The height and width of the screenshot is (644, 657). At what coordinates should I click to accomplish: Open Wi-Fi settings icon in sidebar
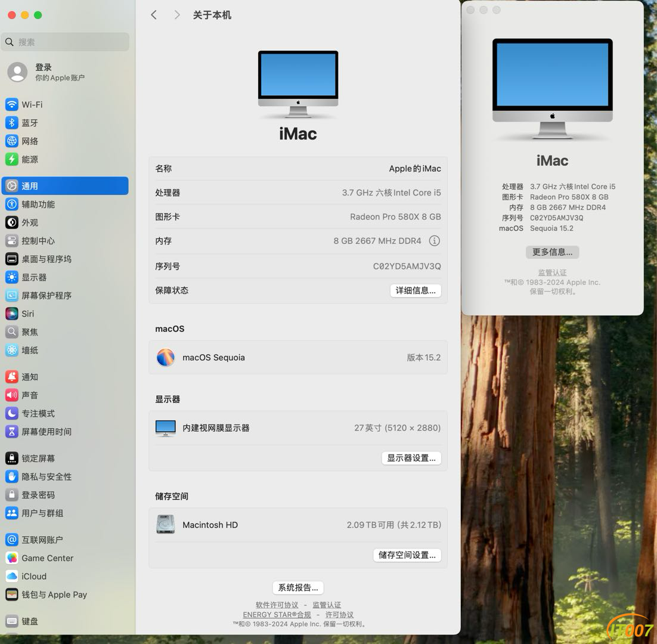12,104
